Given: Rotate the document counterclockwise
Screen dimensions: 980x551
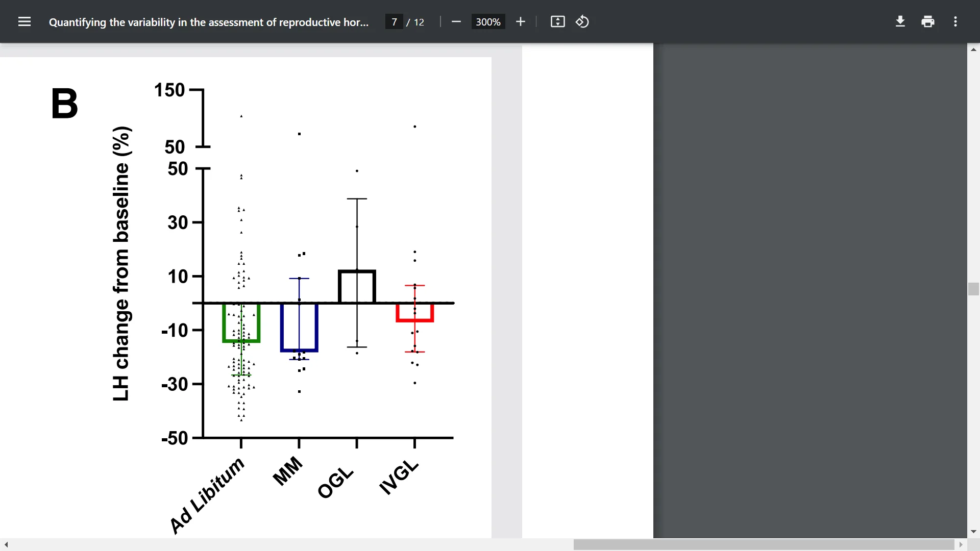Looking at the screenshot, I should [x=582, y=21].
